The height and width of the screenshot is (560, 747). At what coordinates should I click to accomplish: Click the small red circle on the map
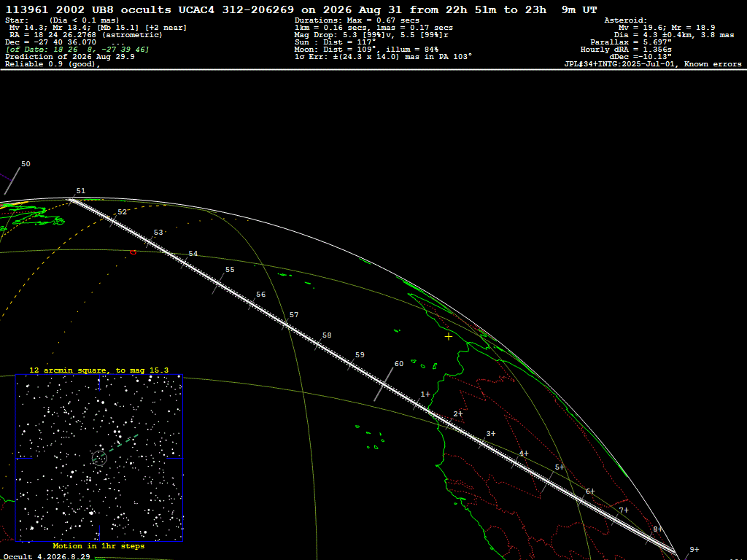point(133,252)
